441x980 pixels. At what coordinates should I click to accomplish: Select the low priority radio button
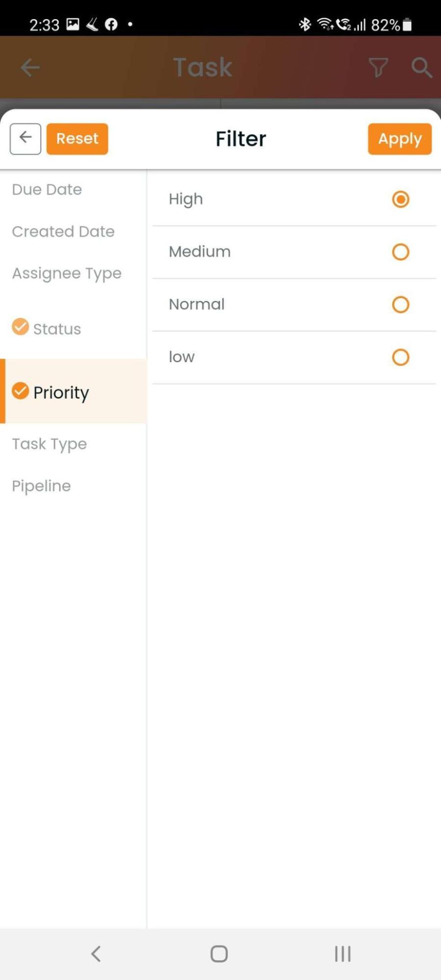click(x=400, y=357)
